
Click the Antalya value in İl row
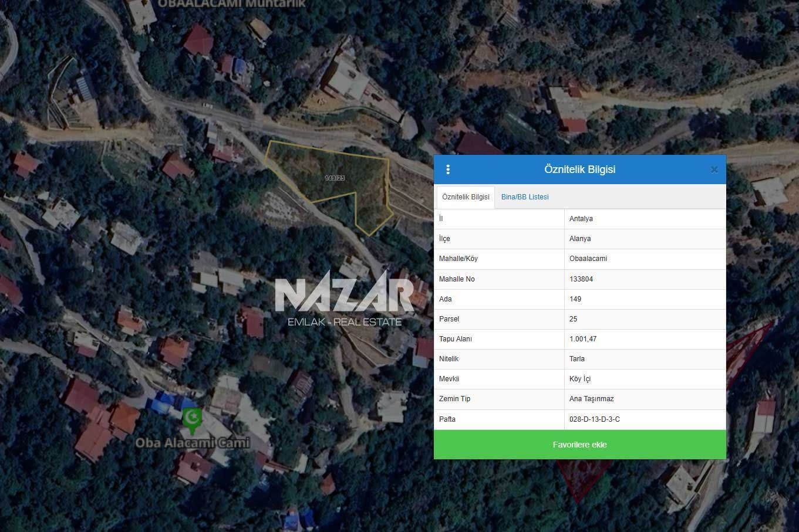[581, 219]
